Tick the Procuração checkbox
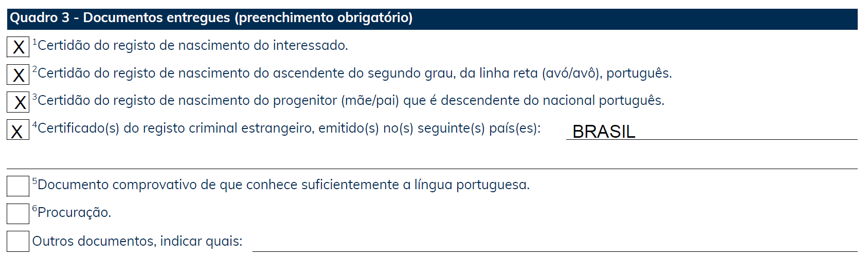The width and height of the screenshot is (868, 257). tap(18, 214)
